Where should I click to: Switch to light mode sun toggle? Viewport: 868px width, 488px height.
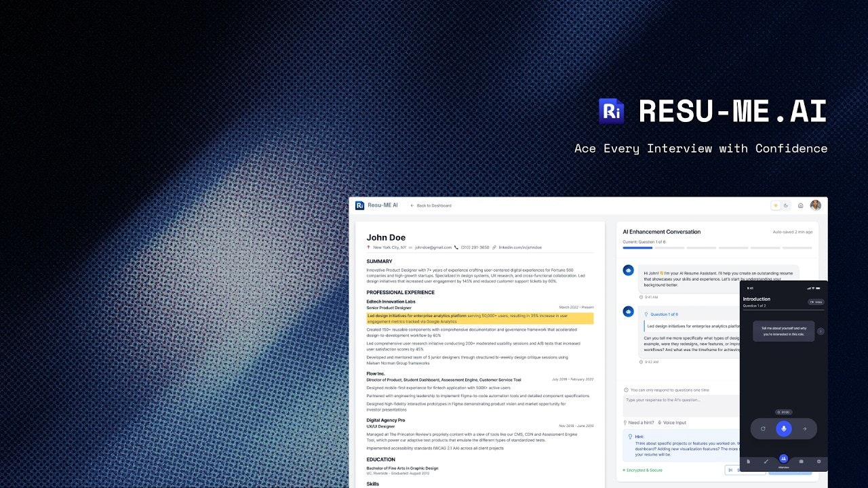coord(776,205)
